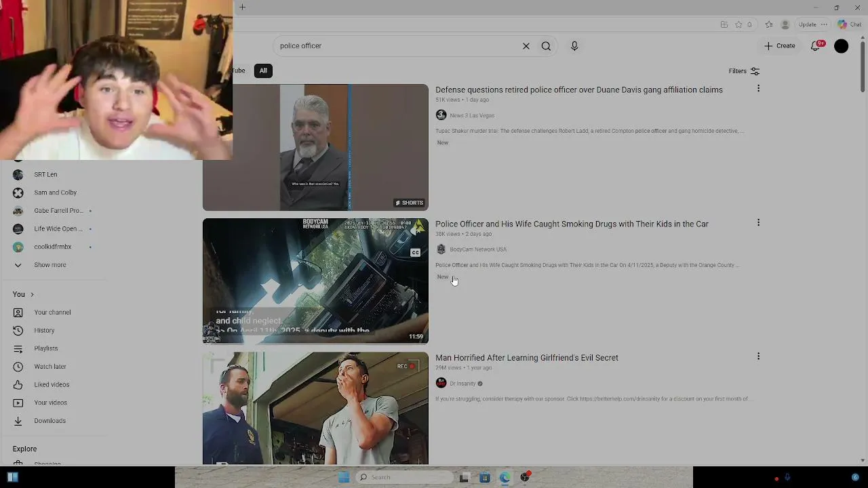
Task: Open 'Defense questions retired police officer' title
Action: tap(579, 90)
